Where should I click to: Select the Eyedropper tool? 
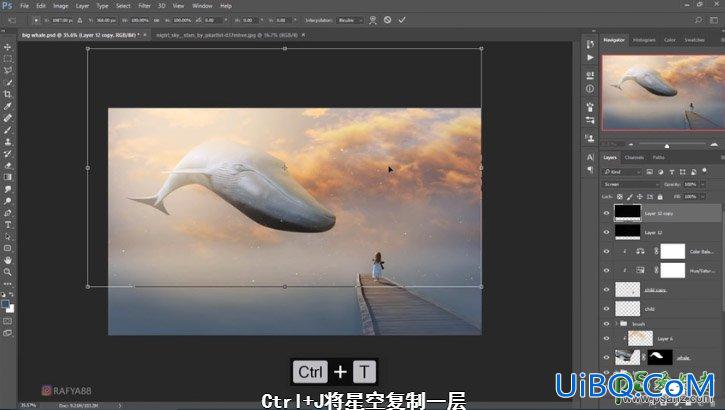click(x=7, y=106)
